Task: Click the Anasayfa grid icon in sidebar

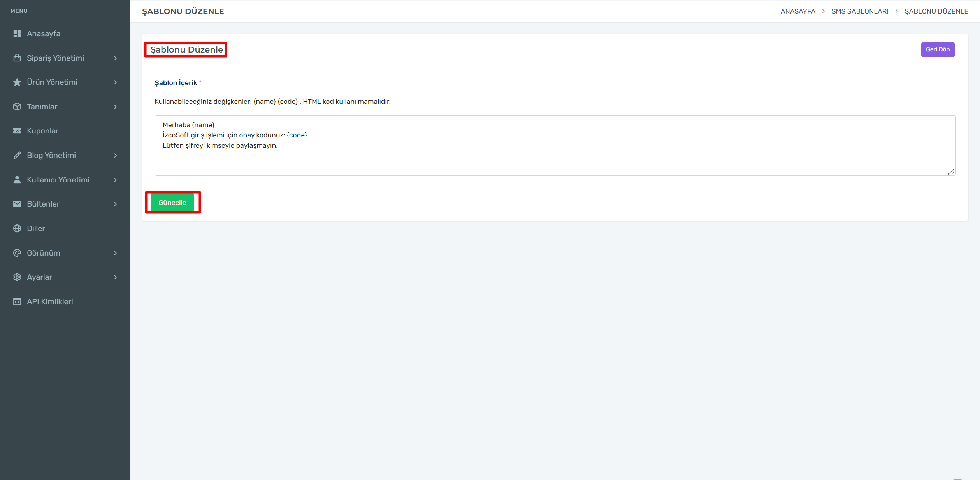Action: pyautogui.click(x=17, y=33)
